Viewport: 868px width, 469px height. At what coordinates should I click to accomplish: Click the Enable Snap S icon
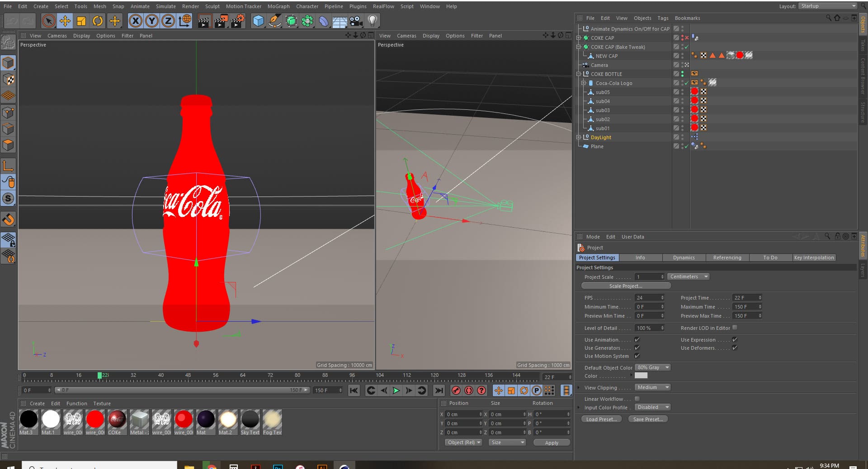pos(8,198)
